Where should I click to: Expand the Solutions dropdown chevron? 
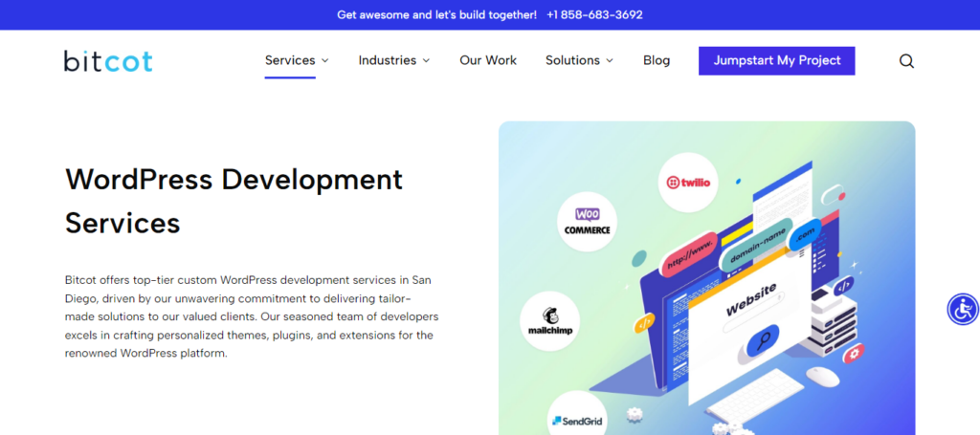pos(610,61)
